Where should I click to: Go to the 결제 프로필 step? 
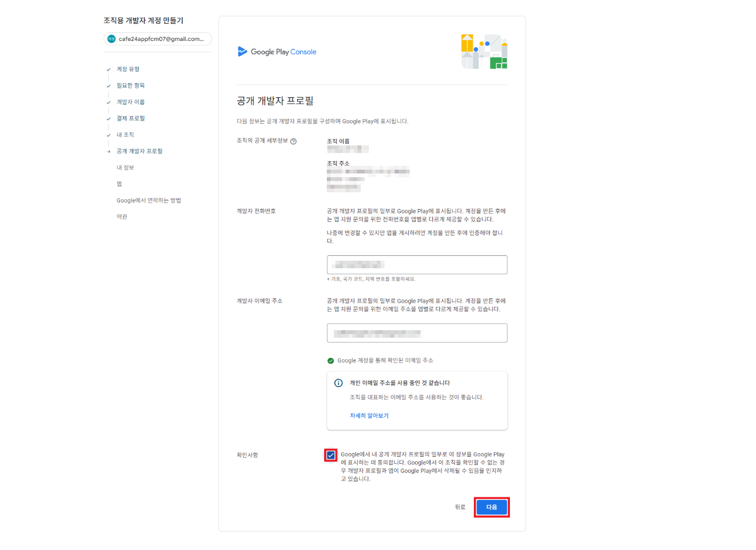point(131,119)
